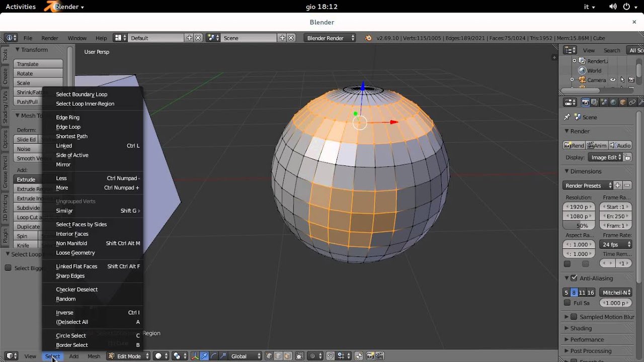Open the Mitchell-N filter dropdown
This screenshot has width=644, height=362.
616,292
